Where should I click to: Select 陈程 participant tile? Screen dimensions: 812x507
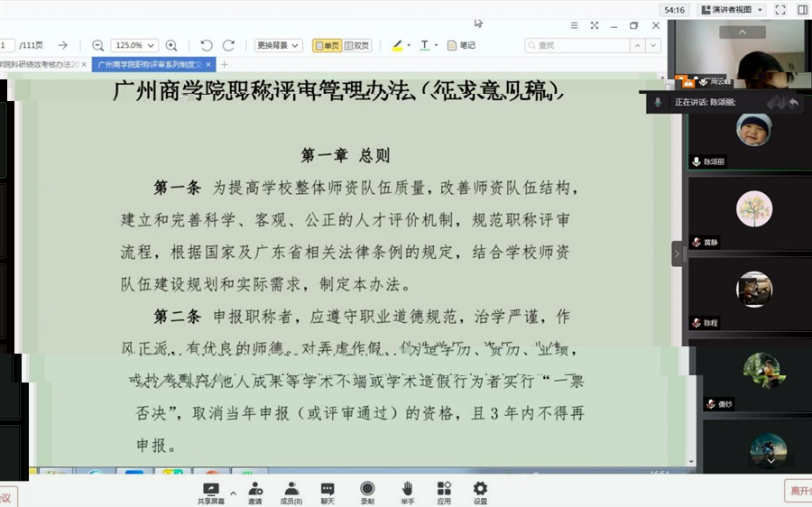[x=750, y=294]
